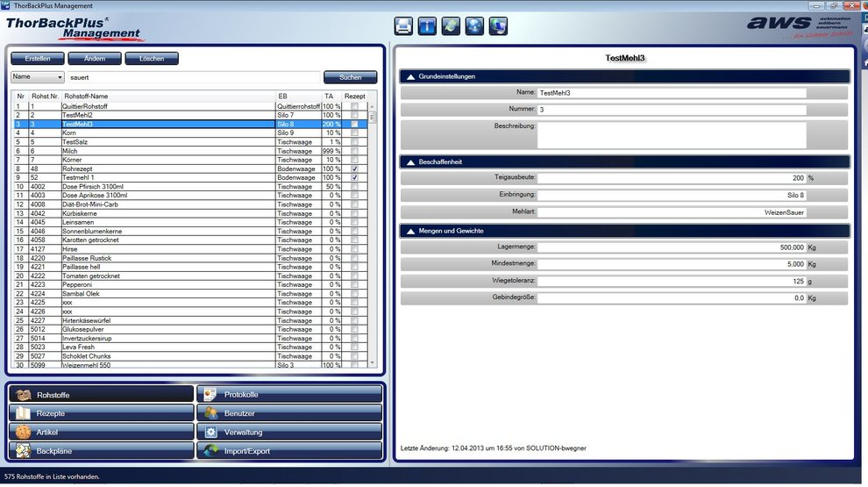Click the printer icon in the toolbar
Viewport: 868px width, 487px height.
[403, 26]
